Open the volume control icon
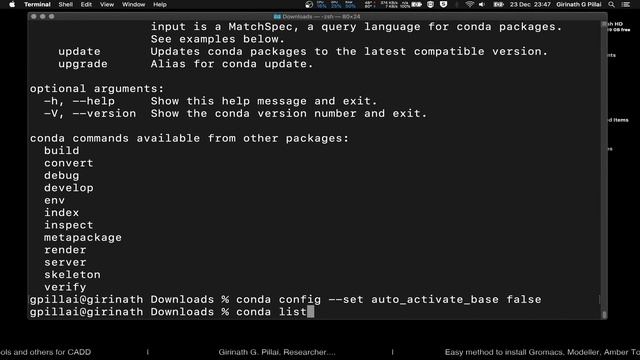 point(482,4)
